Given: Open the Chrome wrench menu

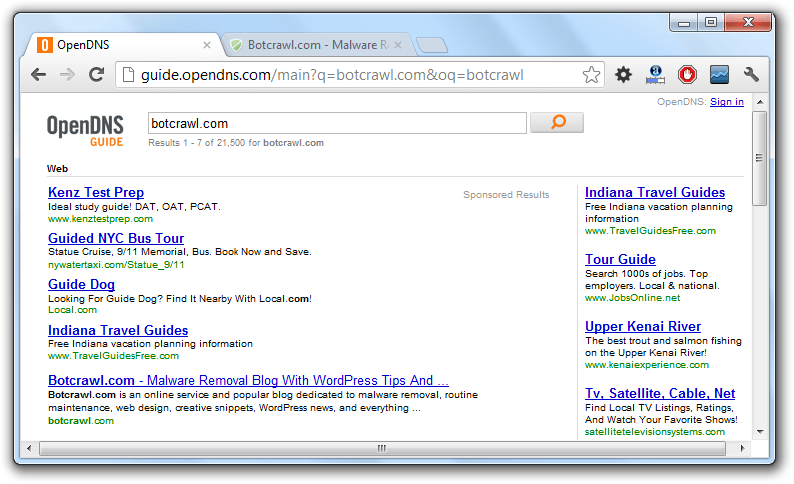Looking at the screenshot, I should 751,75.
